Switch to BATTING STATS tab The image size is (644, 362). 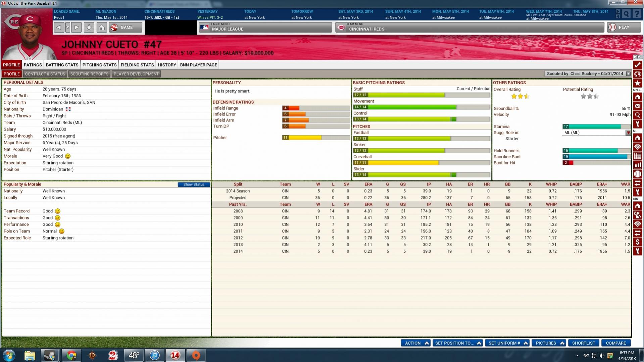coord(62,65)
